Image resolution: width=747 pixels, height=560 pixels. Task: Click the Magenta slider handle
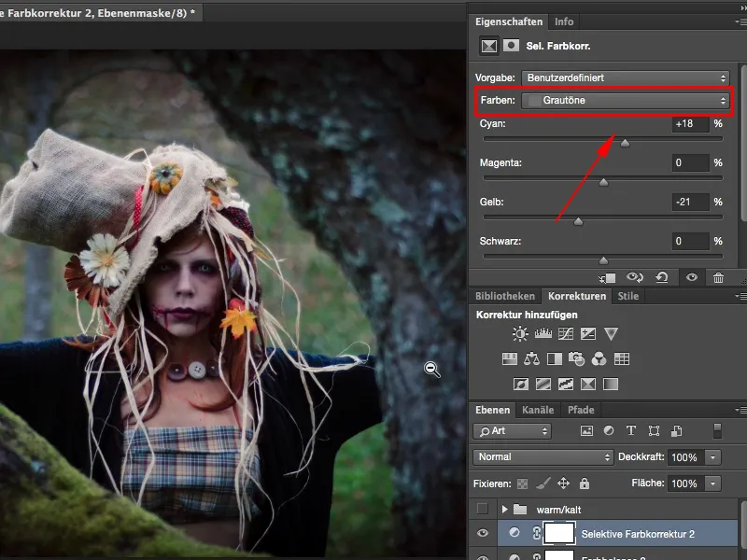click(603, 182)
